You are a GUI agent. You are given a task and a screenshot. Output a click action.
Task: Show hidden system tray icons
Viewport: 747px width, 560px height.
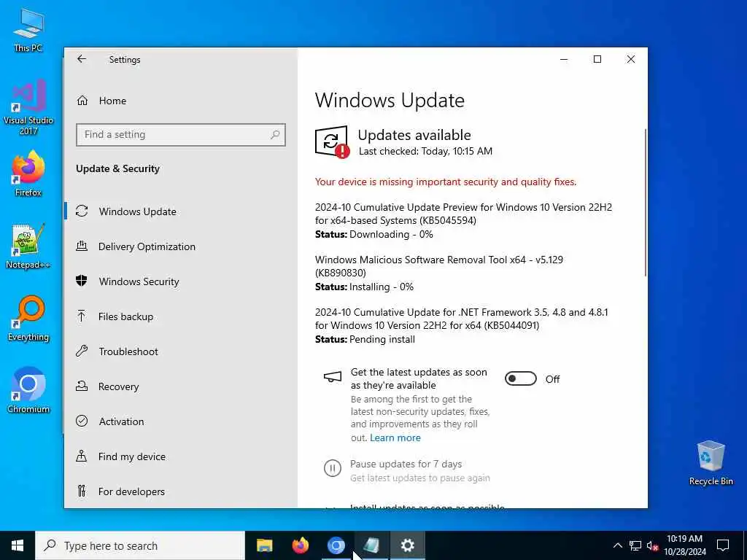[617, 545]
